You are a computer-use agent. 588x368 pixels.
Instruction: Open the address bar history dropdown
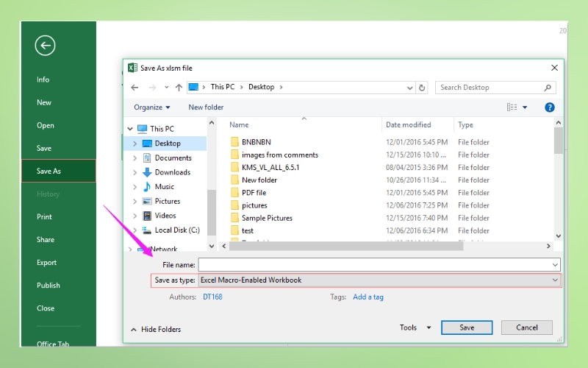click(x=409, y=88)
